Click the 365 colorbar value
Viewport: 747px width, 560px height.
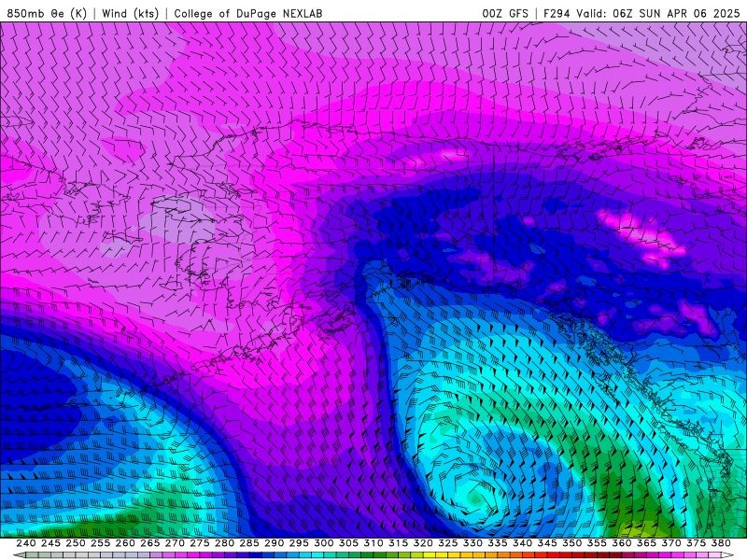tap(646, 543)
